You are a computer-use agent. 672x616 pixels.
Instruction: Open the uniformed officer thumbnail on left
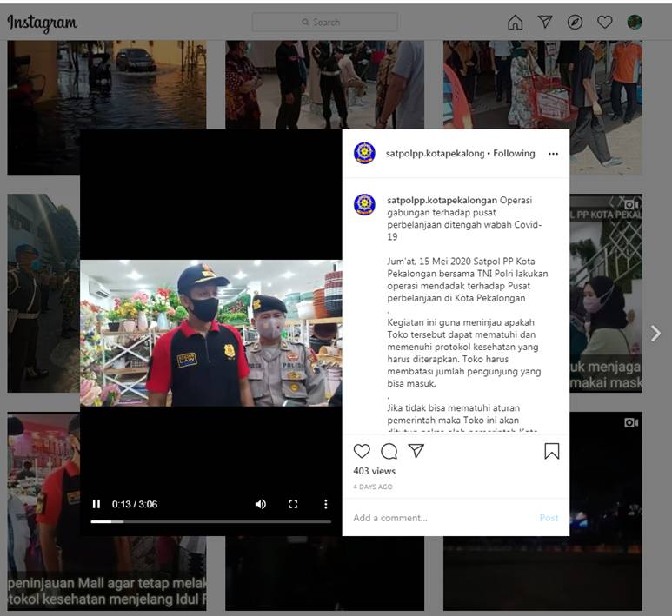click(x=43, y=294)
